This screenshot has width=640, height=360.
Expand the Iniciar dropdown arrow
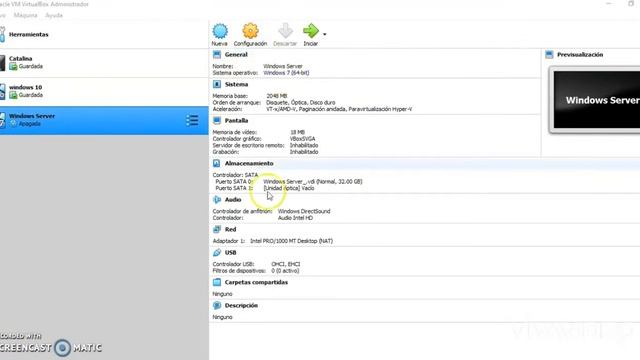pyautogui.click(x=324, y=34)
